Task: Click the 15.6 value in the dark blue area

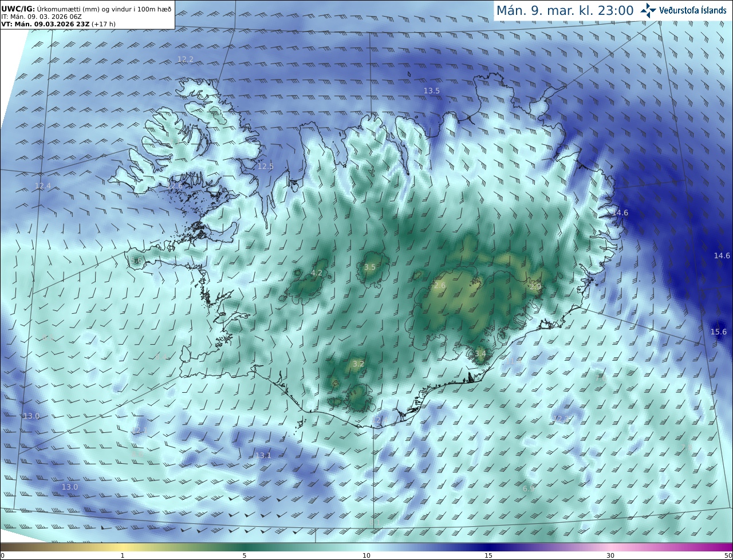Action: click(x=719, y=332)
